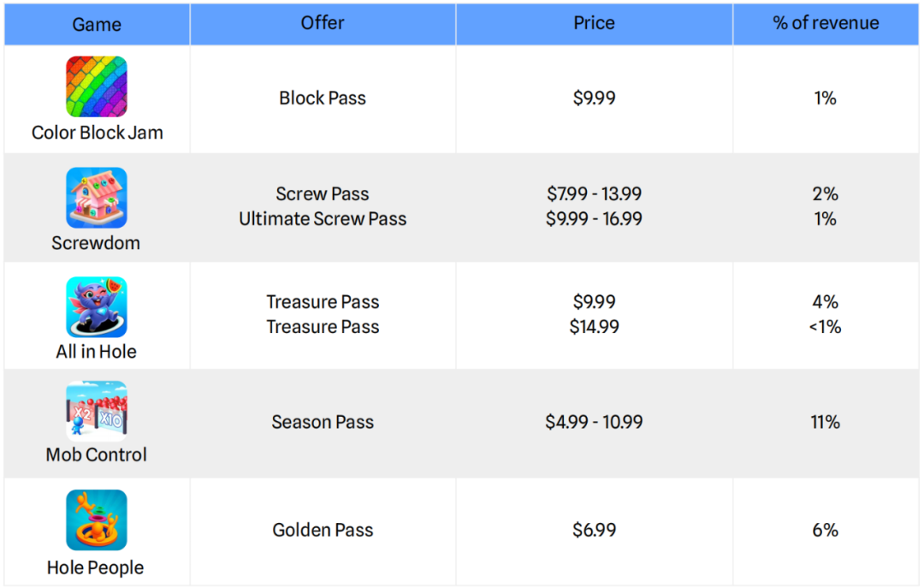Select the Offer column header
924x588 pixels.
click(323, 23)
